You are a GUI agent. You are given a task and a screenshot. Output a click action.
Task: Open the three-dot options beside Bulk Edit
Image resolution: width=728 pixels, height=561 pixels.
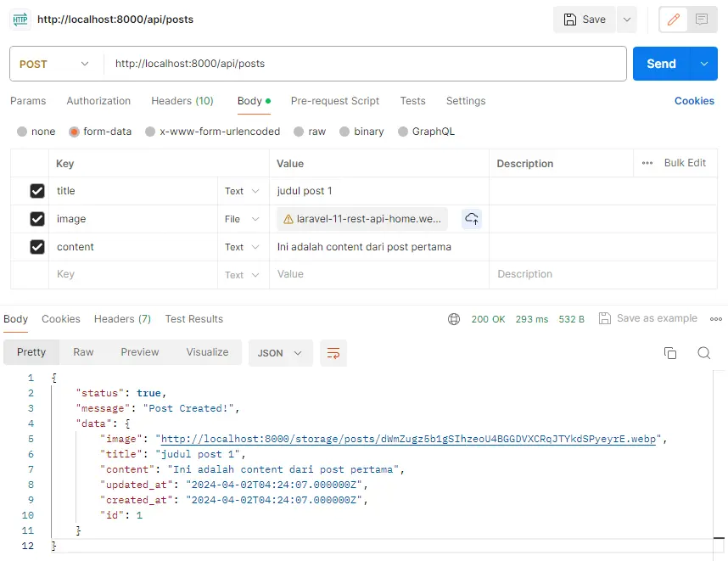tap(647, 163)
